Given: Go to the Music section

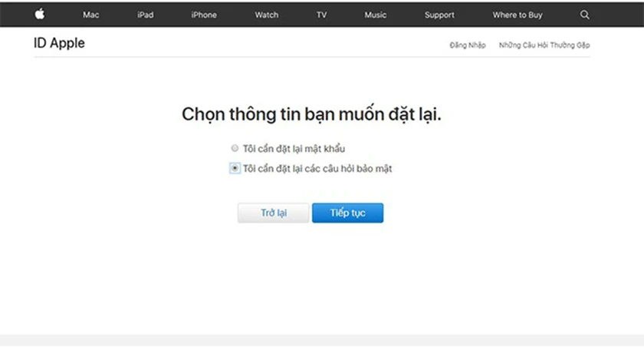Looking at the screenshot, I should [x=376, y=15].
